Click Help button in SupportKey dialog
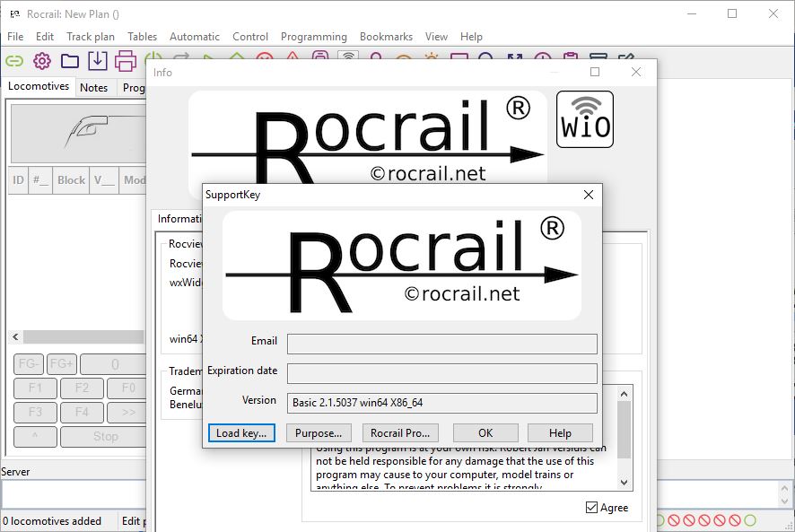Viewport: 795px width, 532px height. (560, 433)
